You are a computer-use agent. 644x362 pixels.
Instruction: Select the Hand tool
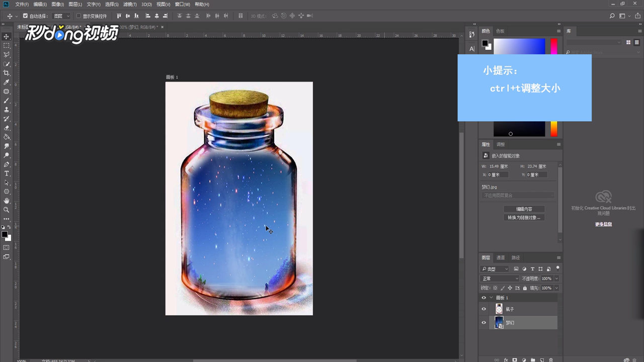coord(7,201)
